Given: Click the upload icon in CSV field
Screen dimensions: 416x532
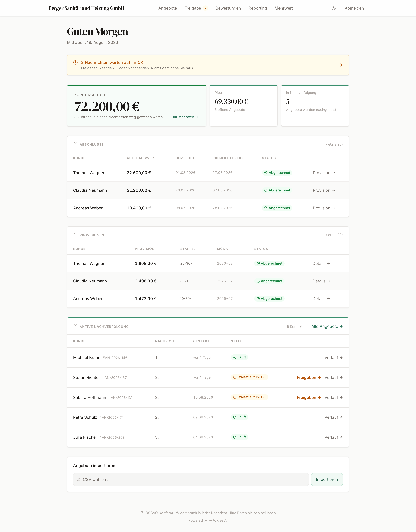Looking at the screenshot, I should 79,479.
